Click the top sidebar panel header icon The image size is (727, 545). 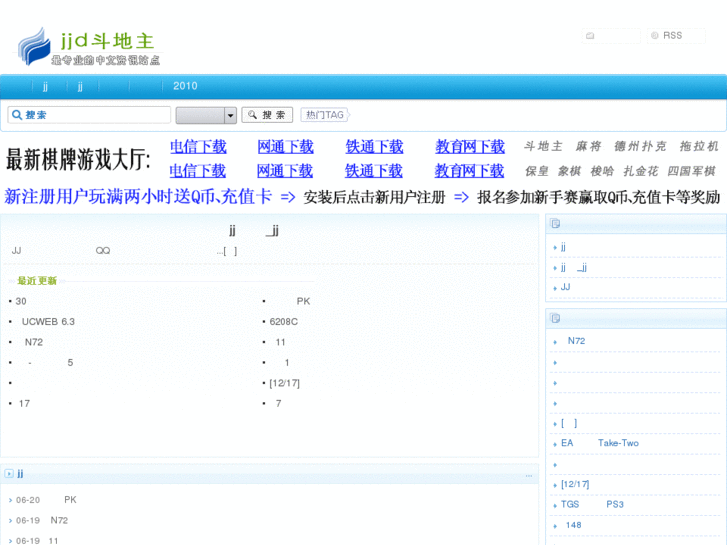click(x=555, y=224)
